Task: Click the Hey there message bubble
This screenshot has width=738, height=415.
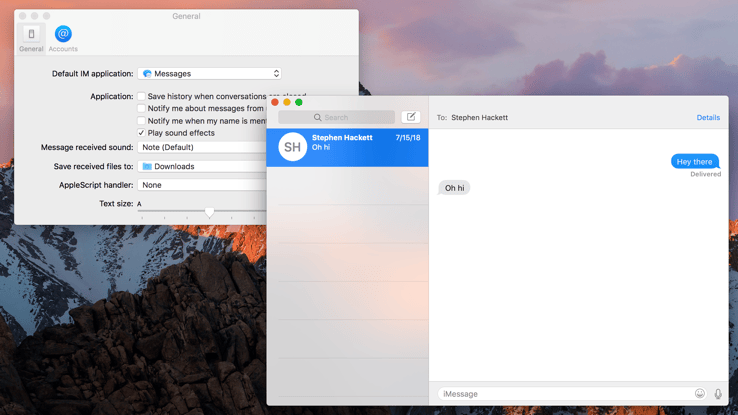Action: tap(695, 161)
